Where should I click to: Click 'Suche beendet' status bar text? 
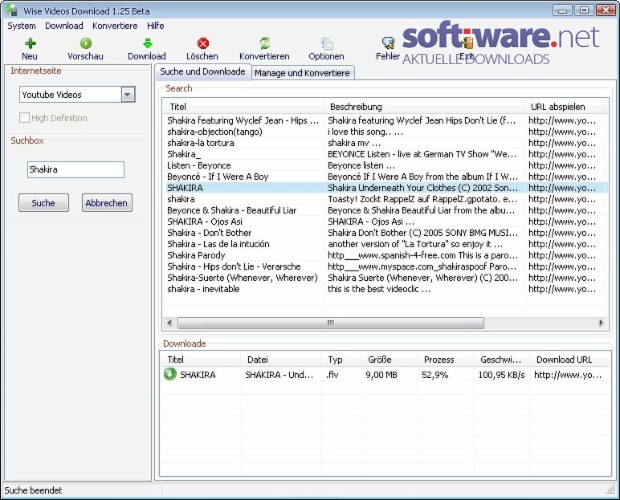pos(33,491)
